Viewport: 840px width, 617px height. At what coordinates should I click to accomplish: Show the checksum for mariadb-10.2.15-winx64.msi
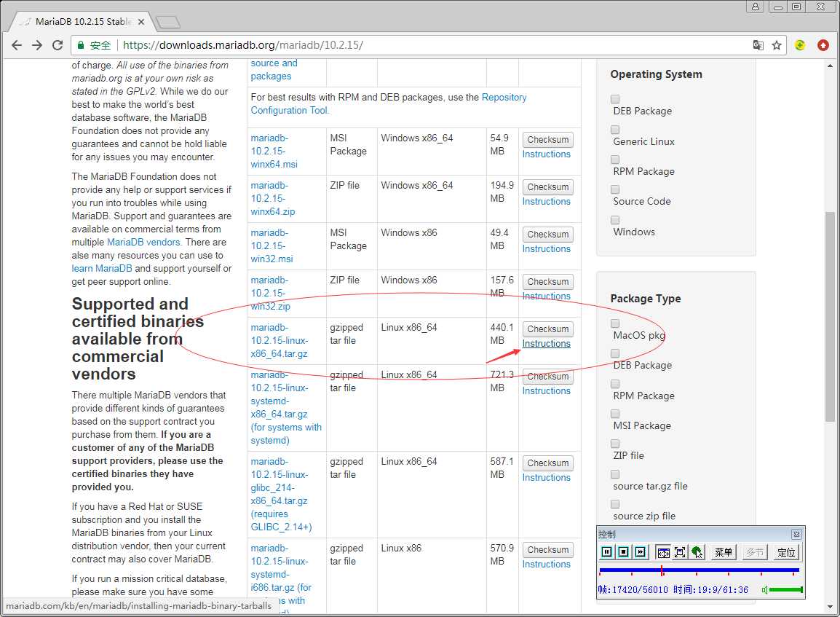[548, 139]
